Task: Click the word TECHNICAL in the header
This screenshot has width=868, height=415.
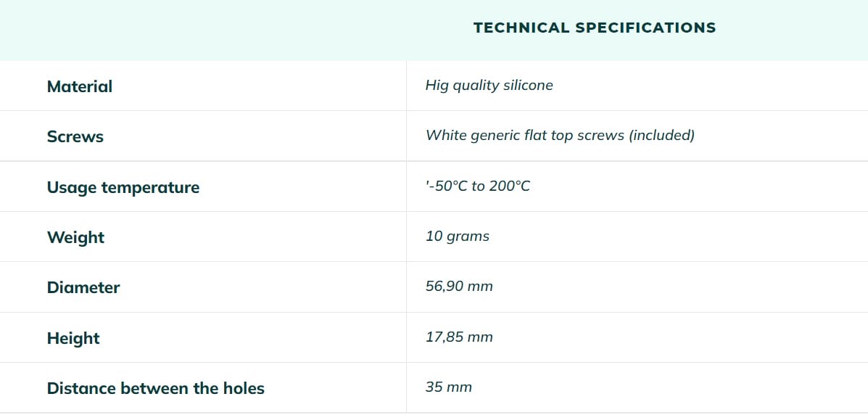Action: (x=521, y=28)
